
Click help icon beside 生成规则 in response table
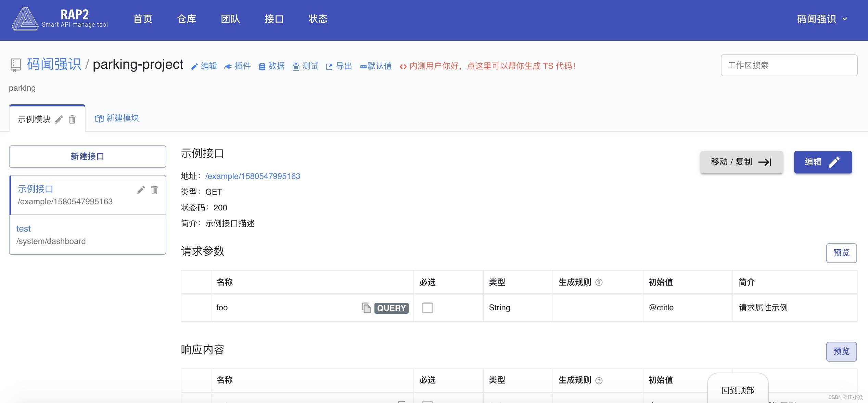tap(599, 380)
